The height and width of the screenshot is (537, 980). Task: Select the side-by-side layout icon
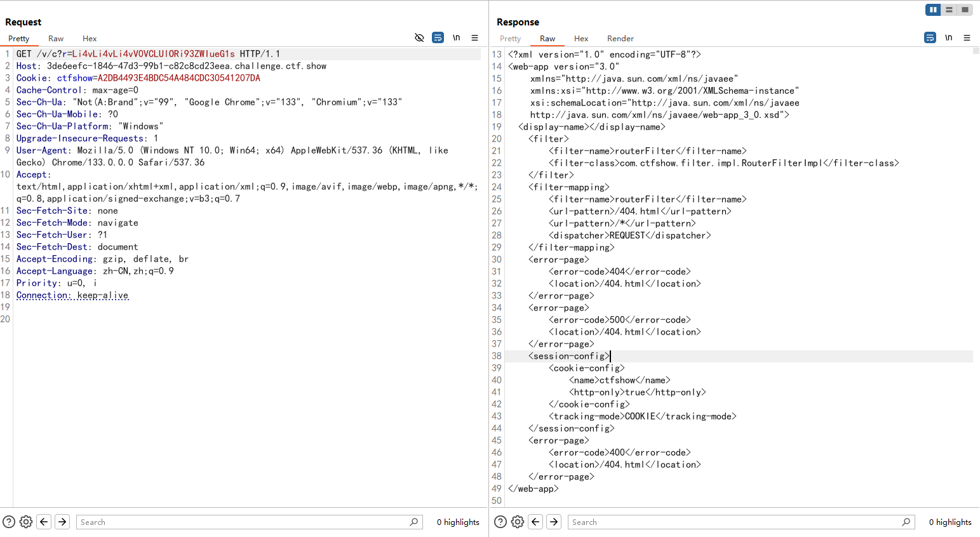coord(933,10)
